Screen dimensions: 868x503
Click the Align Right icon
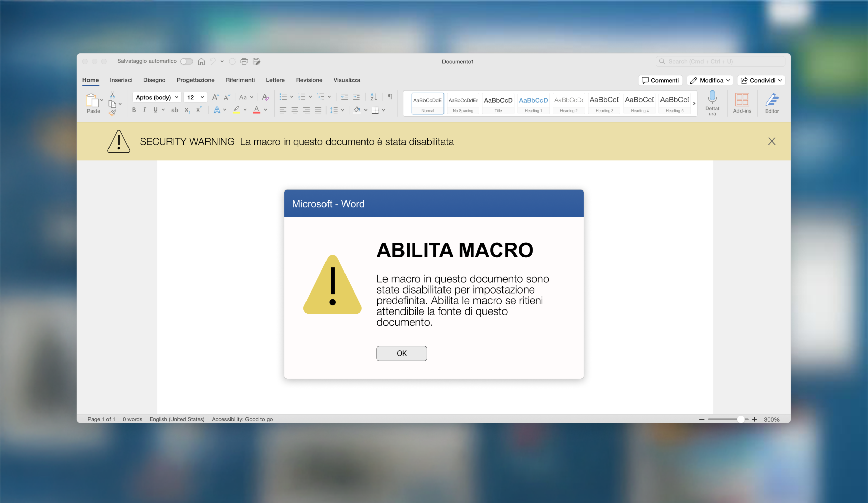[x=306, y=110]
